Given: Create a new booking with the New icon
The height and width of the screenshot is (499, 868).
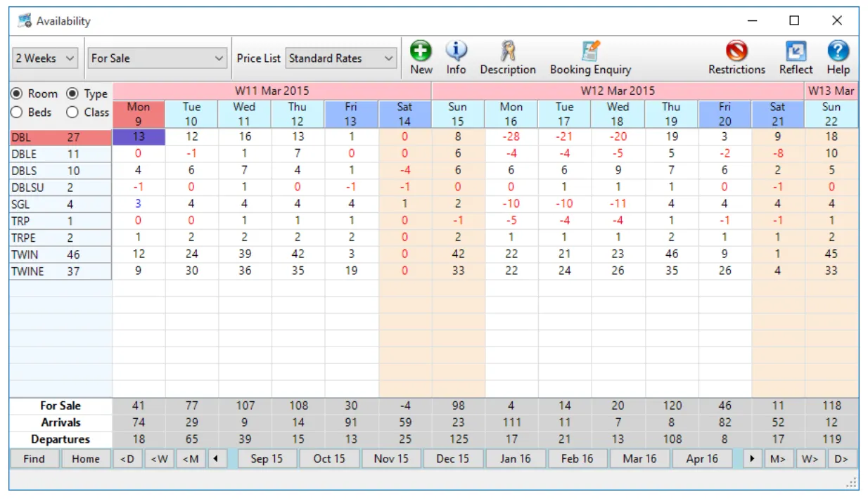Looking at the screenshot, I should click(x=420, y=58).
